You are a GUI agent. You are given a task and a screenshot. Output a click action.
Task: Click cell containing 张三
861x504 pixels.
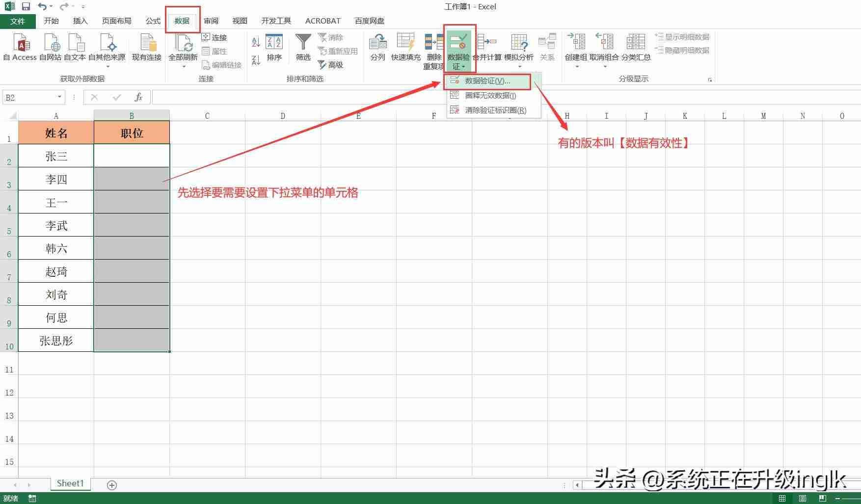click(x=56, y=156)
